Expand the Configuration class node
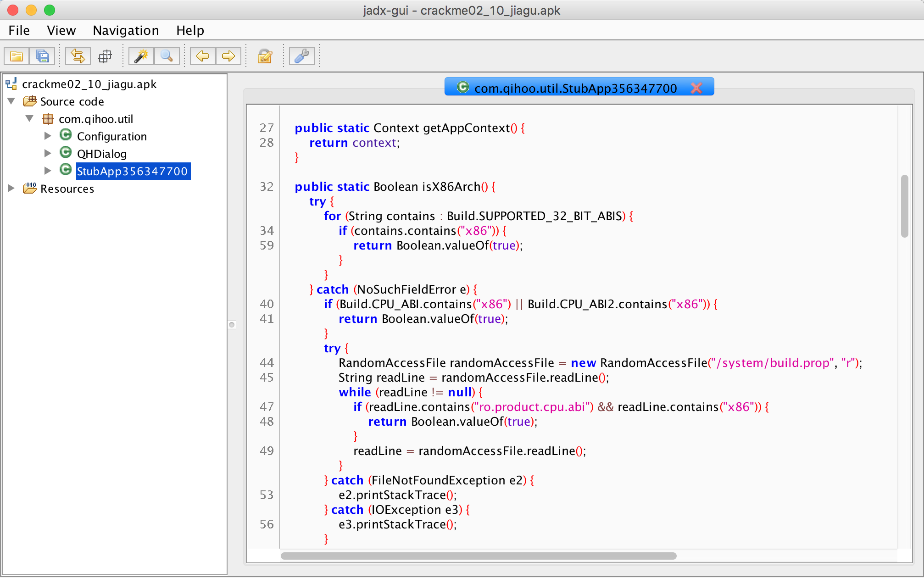The width and height of the screenshot is (924, 578). click(x=48, y=136)
